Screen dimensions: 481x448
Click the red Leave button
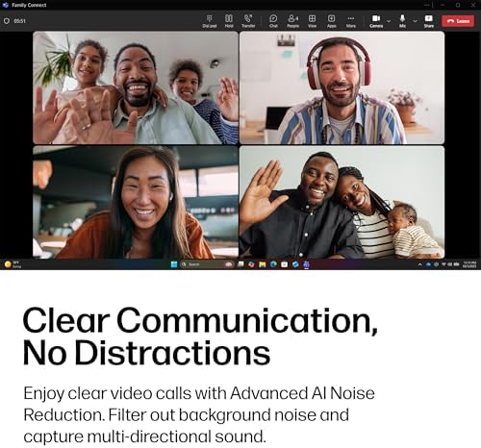[x=458, y=21]
